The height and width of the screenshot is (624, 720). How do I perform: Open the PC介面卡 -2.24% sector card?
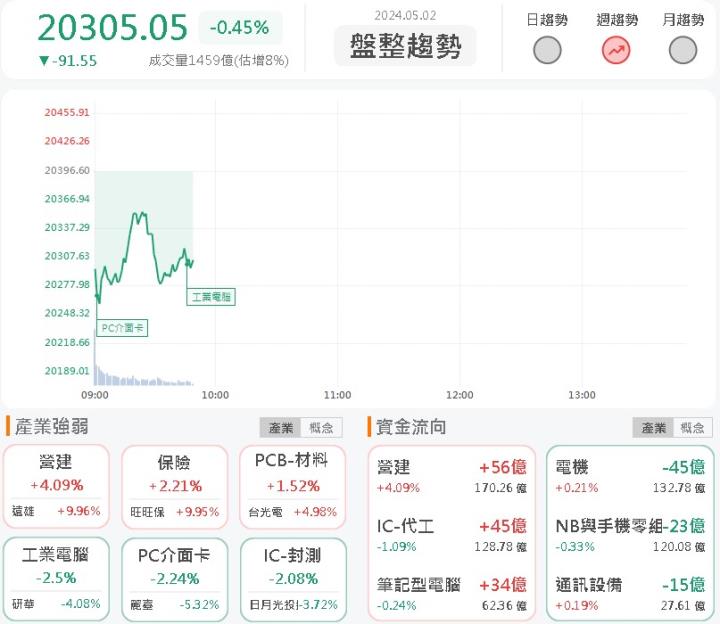click(x=175, y=580)
